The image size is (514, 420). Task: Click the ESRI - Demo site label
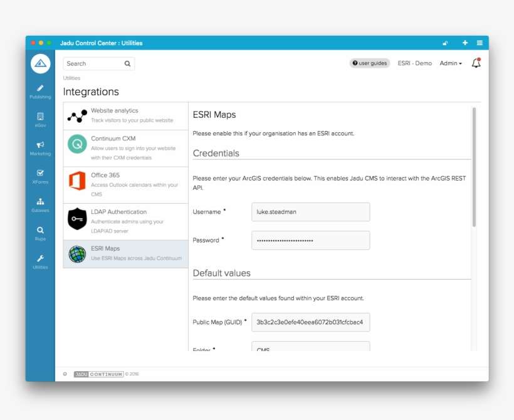(x=415, y=63)
